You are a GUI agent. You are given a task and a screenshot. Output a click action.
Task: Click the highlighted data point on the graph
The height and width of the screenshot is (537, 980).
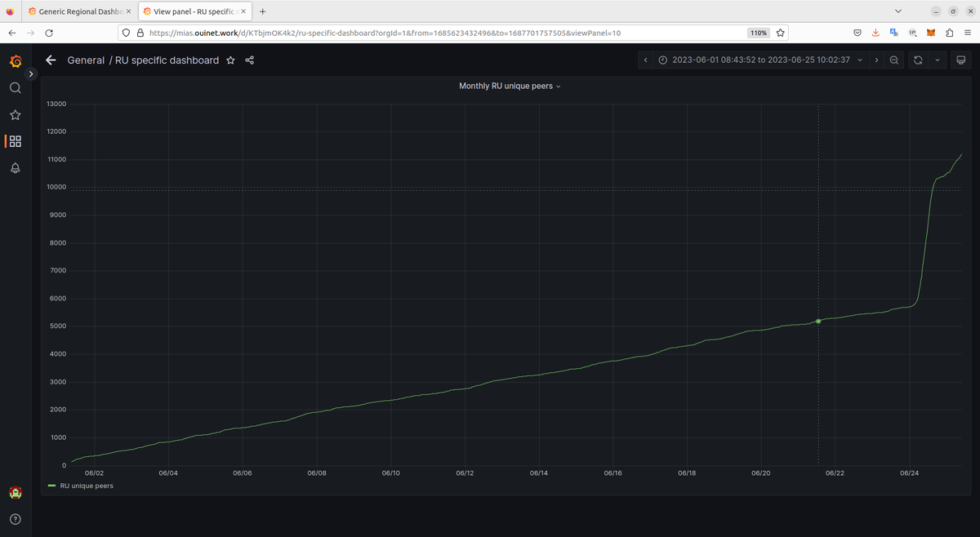click(x=818, y=321)
